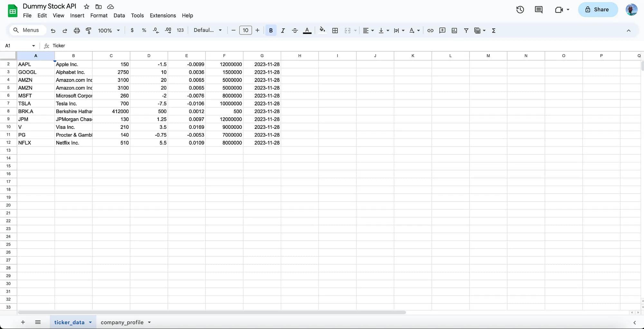Image resolution: width=644 pixels, height=329 pixels.
Task: Switch to the company_profile tab
Action: 122,322
